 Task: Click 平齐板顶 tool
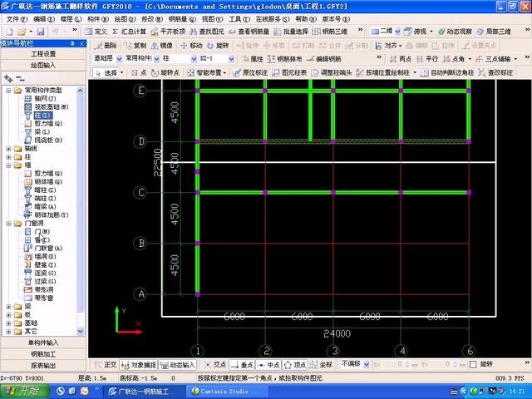[168, 32]
